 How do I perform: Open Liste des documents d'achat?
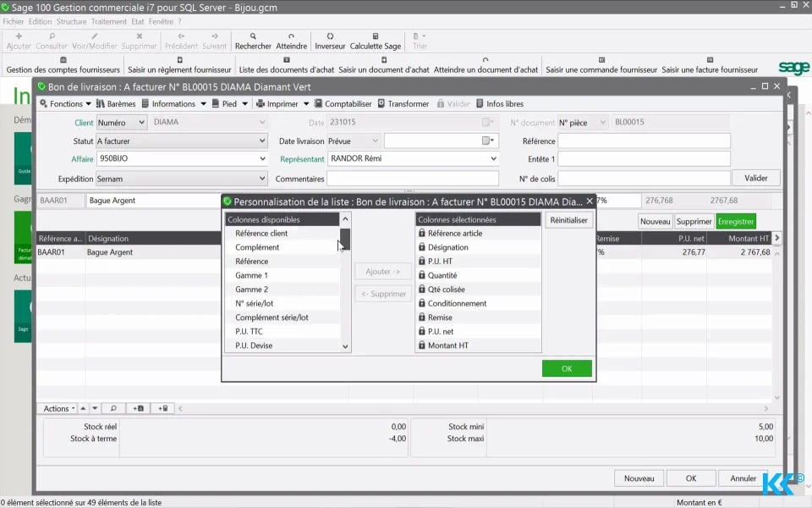point(287,65)
